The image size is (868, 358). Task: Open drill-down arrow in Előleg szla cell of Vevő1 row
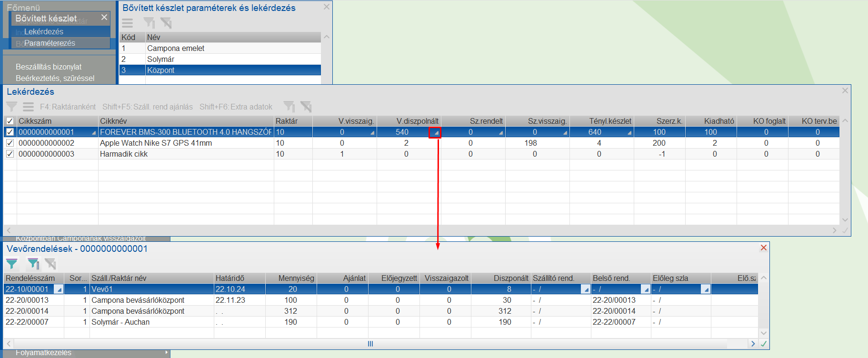(x=706, y=289)
